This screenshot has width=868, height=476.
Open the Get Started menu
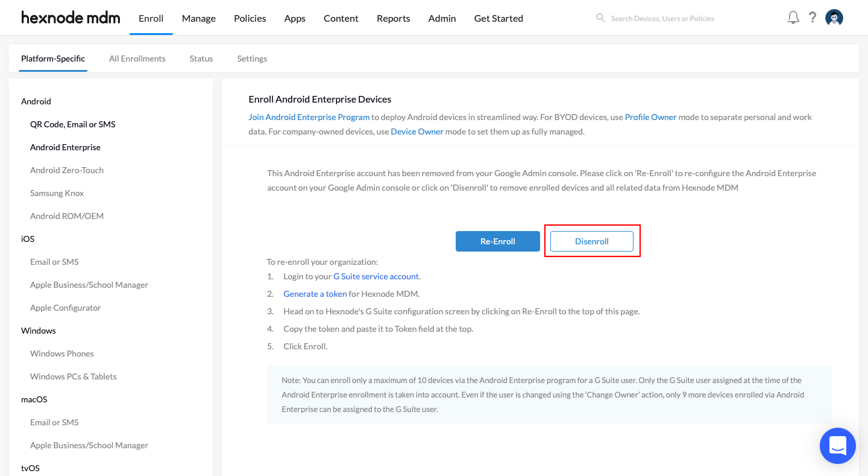498,18
